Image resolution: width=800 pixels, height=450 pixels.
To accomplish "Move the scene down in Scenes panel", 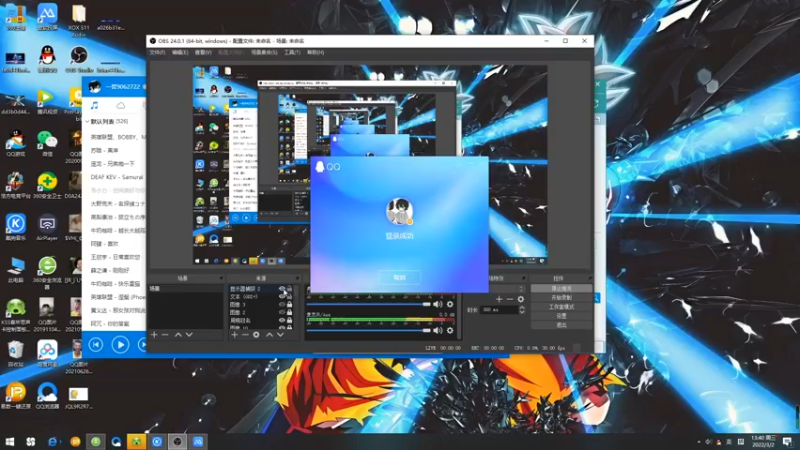I will coord(189,335).
